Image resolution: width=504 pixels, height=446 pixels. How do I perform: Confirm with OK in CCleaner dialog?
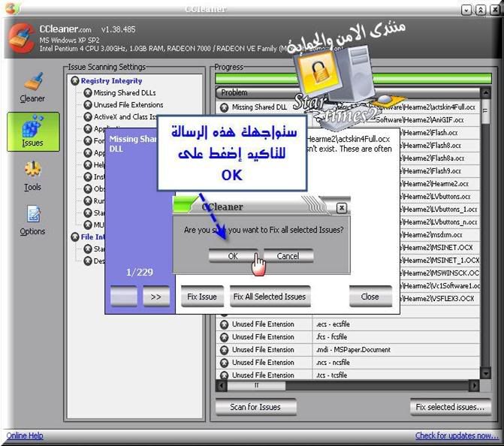(x=233, y=256)
